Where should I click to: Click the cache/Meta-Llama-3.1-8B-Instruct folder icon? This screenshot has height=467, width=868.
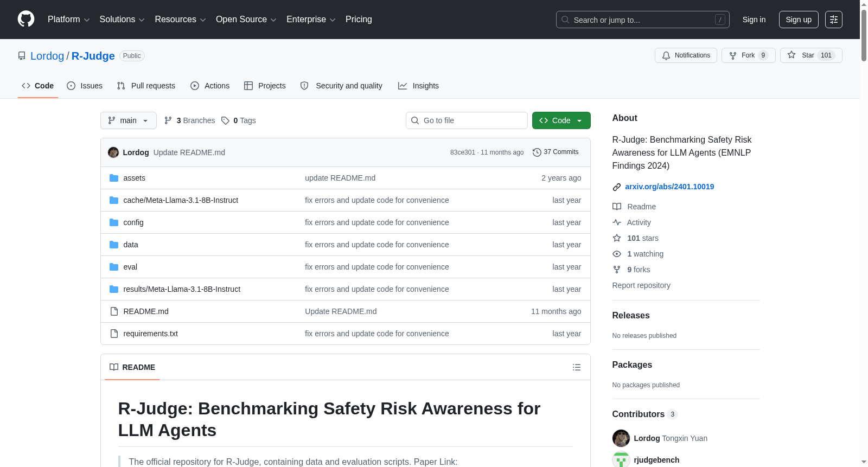(x=114, y=200)
